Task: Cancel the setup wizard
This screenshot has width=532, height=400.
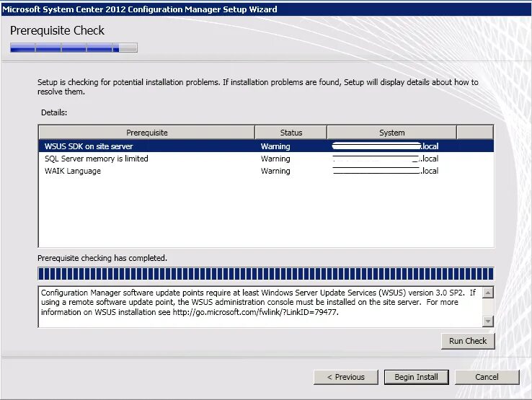Action: click(x=487, y=377)
